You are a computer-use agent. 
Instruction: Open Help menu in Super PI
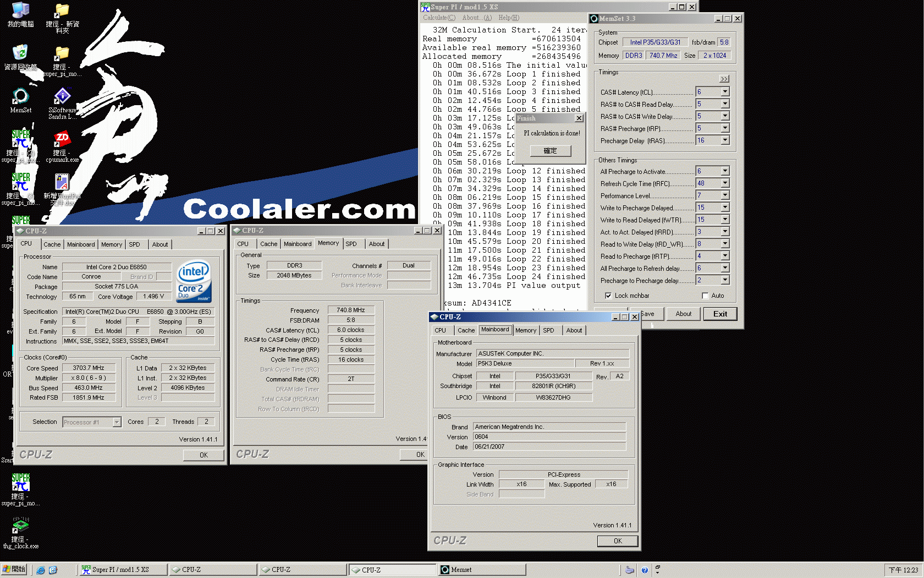(x=509, y=18)
